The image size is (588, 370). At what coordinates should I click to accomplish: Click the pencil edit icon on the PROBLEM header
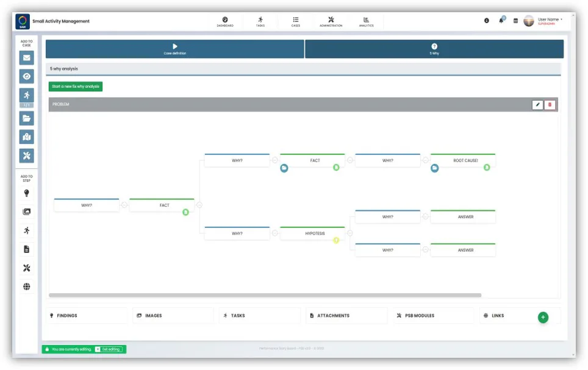[537, 104]
